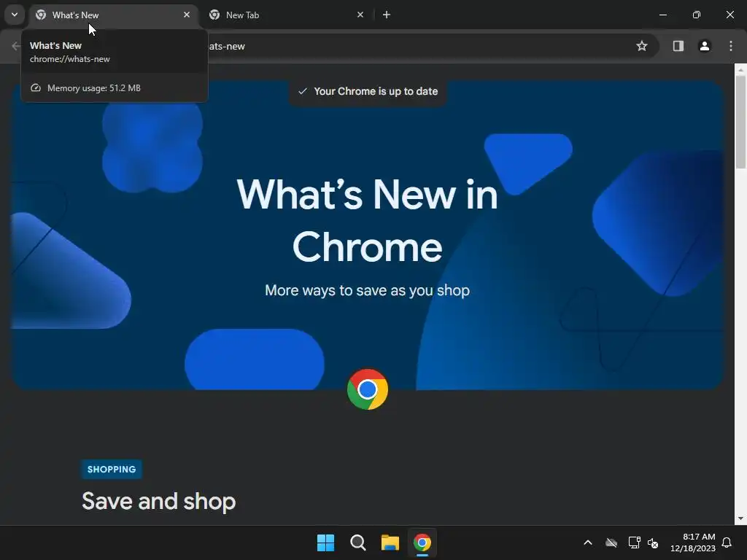Image resolution: width=747 pixels, height=560 pixels.
Task: Click the address bar URL text
Action: coord(227,46)
